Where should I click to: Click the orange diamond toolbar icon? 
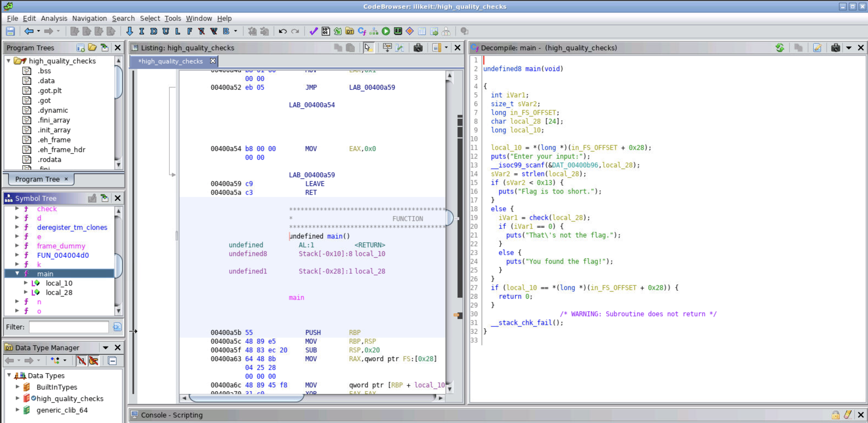click(x=410, y=31)
